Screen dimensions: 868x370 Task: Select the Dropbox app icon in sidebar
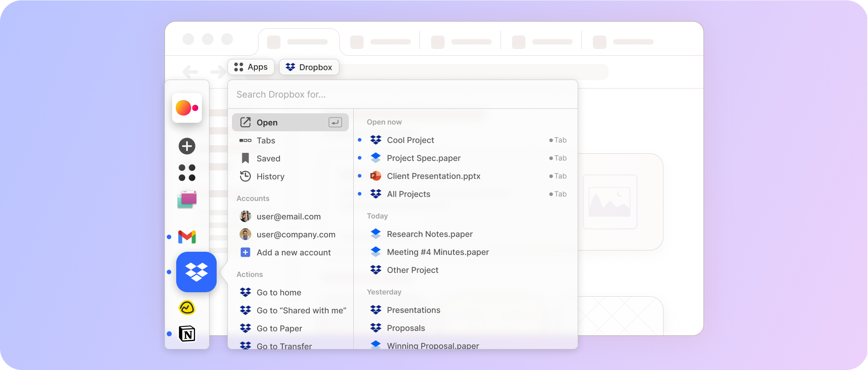point(196,272)
